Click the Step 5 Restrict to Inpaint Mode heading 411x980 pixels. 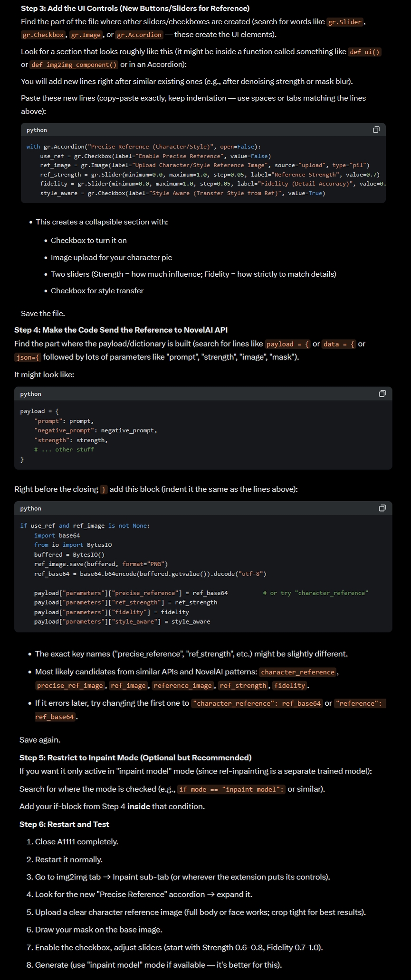click(135, 757)
